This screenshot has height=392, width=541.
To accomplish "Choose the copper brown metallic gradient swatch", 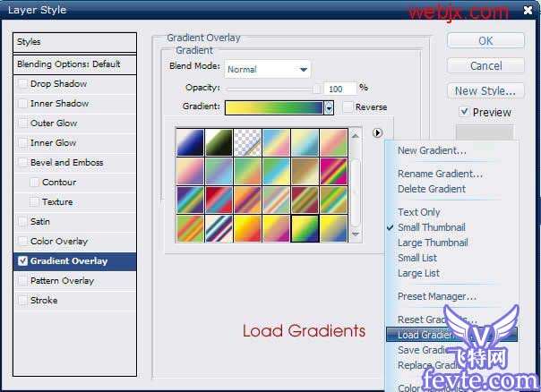I will coord(305,171).
